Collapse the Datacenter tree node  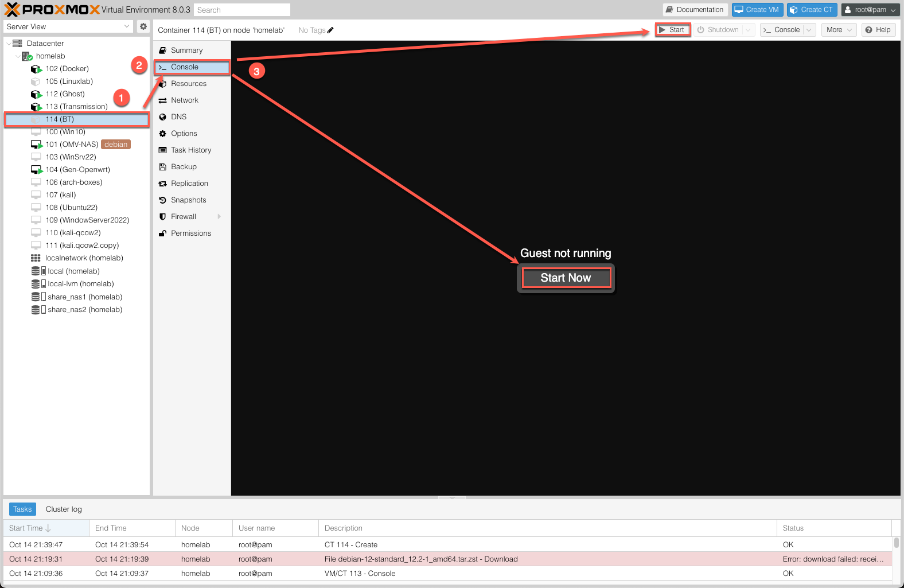[x=9, y=44]
